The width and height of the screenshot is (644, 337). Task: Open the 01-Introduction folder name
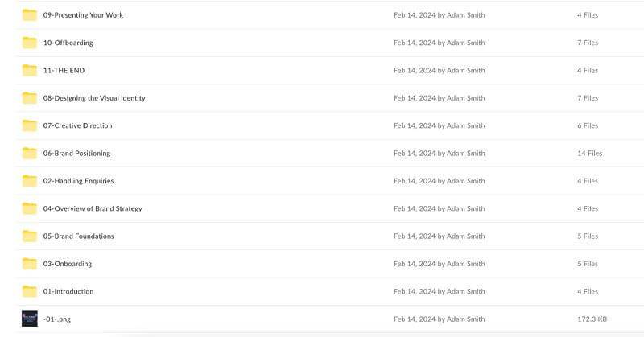tap(68, 291)
